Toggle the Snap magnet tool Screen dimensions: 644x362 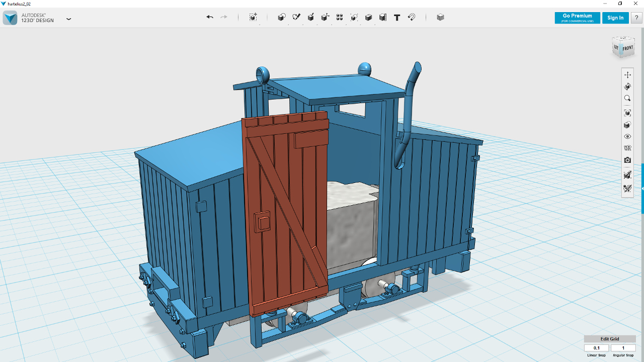[x=412, y=17]
